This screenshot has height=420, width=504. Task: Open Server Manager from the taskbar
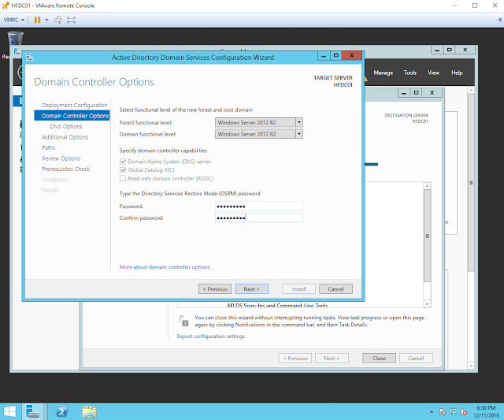(x=32, y=411)
